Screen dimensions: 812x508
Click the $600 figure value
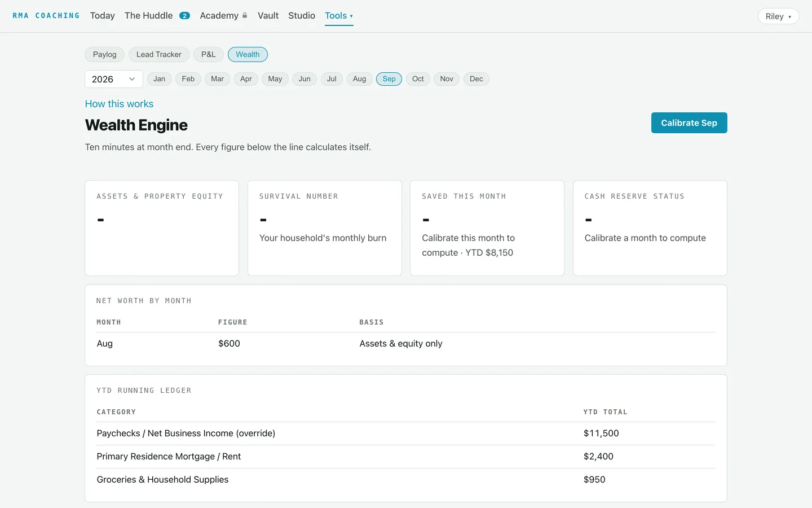[x=229, y=344]
